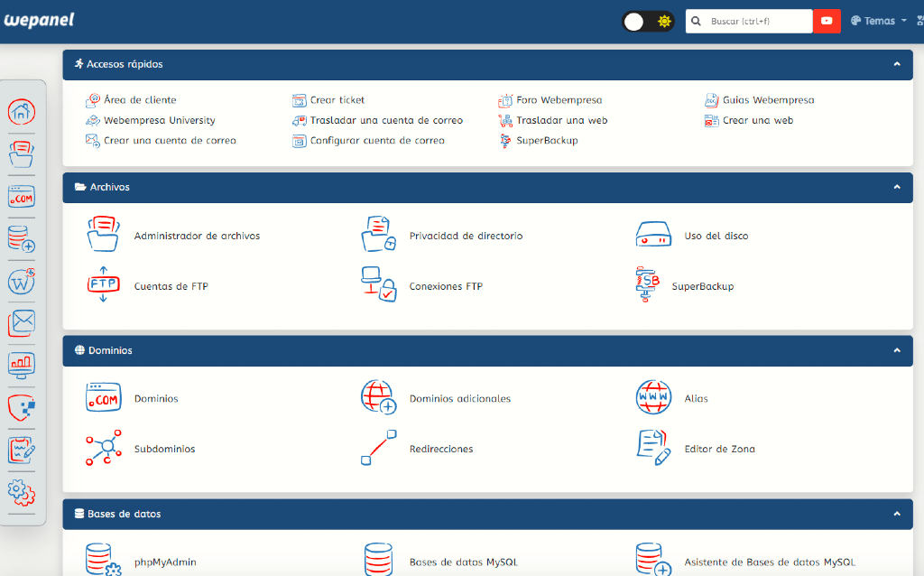Collapse the Dominios section chevron

click(897, 350)
